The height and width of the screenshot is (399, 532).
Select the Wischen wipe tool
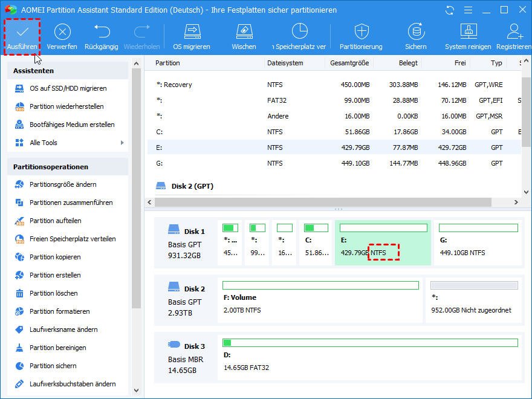[x=244, y=33]
